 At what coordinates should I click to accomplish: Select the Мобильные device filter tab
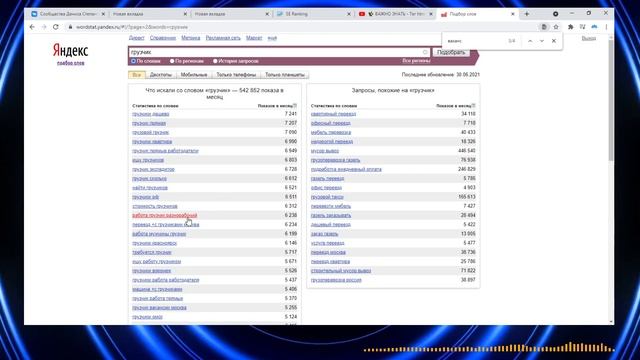tap(194, 75)
